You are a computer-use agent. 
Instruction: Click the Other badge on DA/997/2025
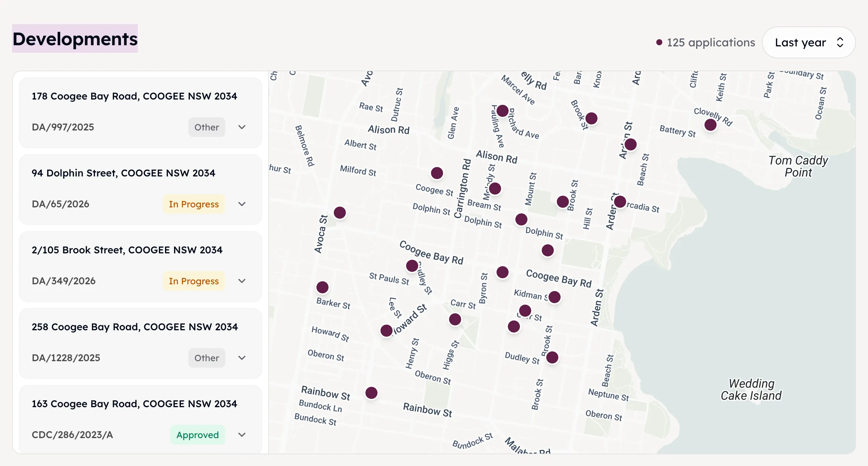[206, 127]
